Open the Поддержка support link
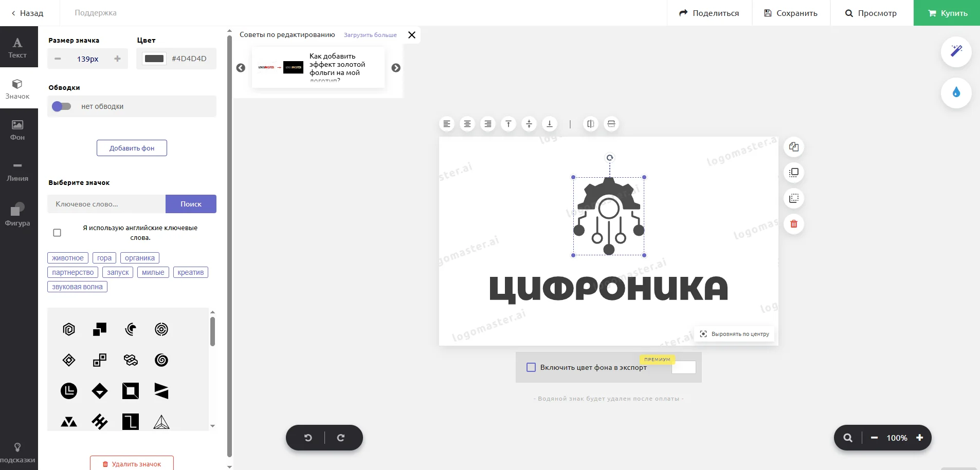This screenshot has width=980, height=470. coord(96,13)
